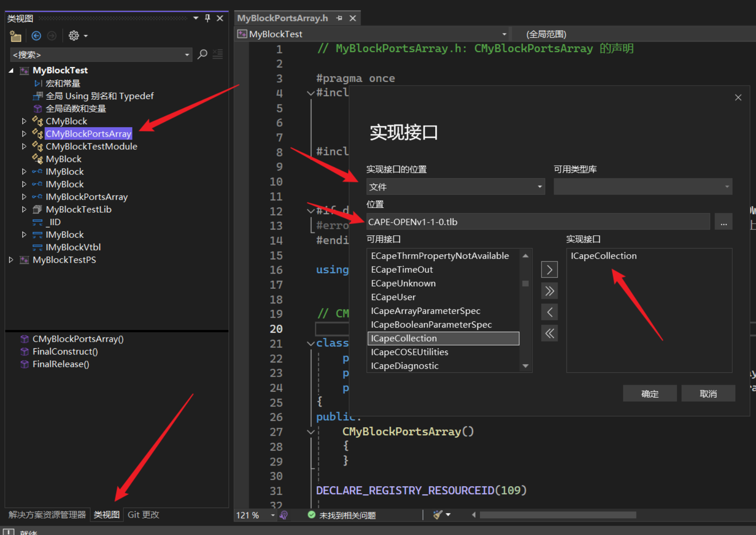The image size is (756, 535).
Task: Open the 实现接口的位置 dropdown set to 文件
Action: (455, 187)
